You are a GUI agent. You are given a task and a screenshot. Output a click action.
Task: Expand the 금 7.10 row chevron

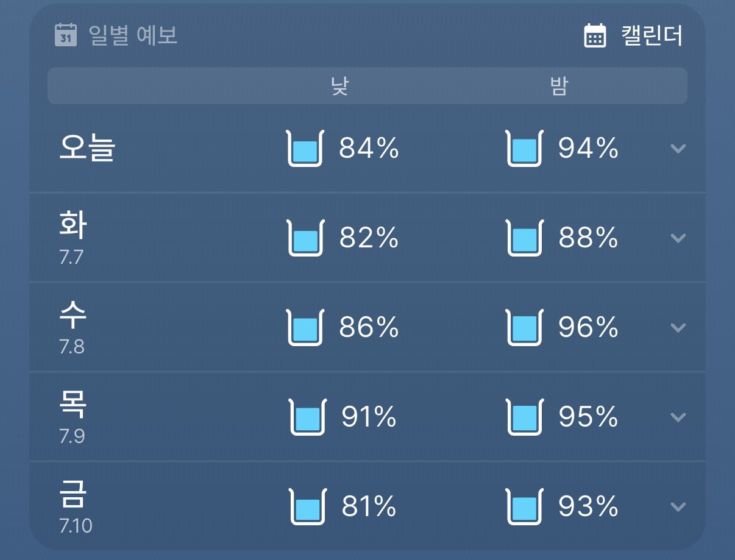click(x=678, y=507)
